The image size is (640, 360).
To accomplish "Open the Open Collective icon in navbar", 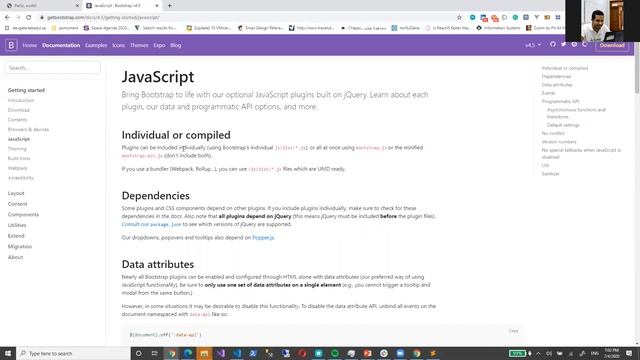I will [584, 44].
